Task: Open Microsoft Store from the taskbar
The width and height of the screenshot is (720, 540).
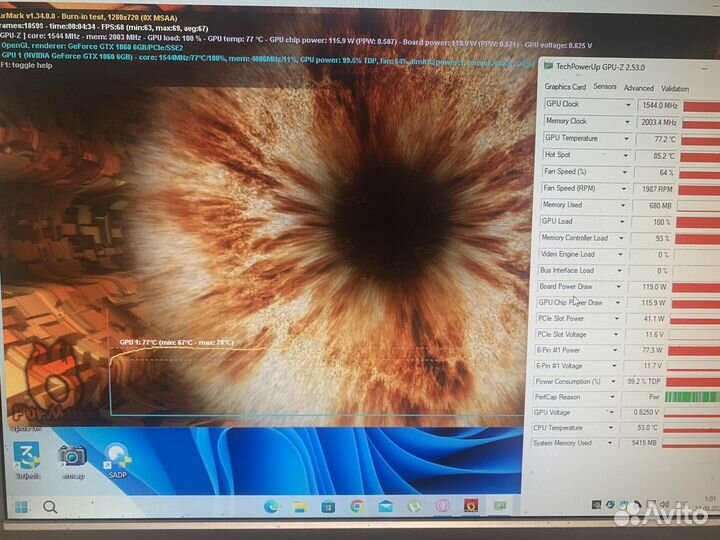Action: [x=328, y=507]
